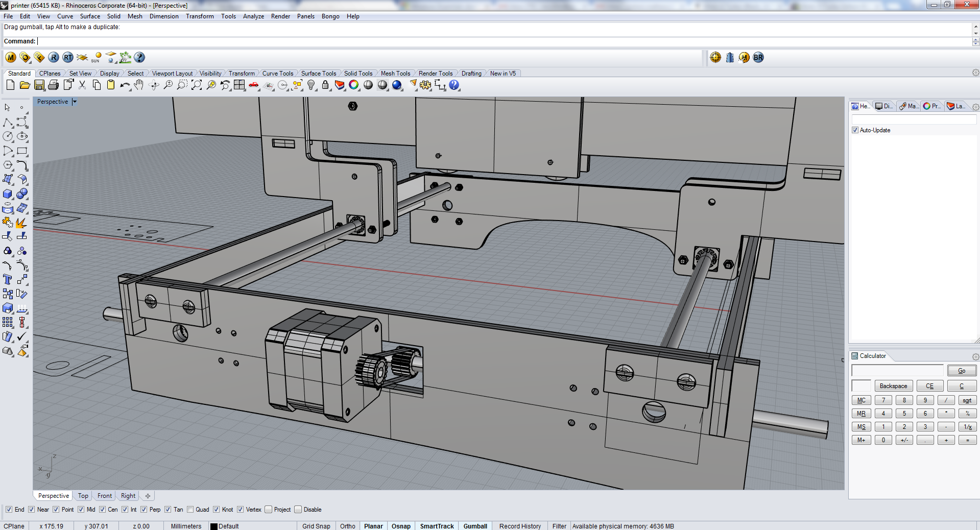Click the blue Render sphere icon

pos(397,85)
